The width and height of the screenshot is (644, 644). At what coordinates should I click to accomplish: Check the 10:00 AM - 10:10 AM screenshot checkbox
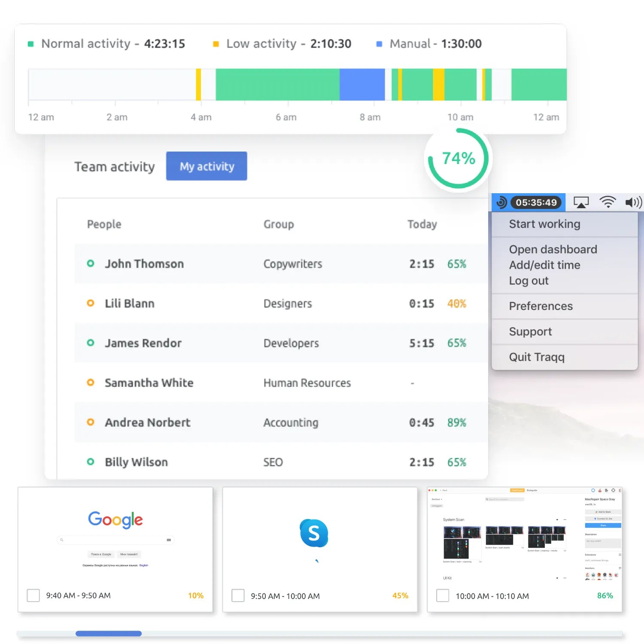(x=443, y=595)
